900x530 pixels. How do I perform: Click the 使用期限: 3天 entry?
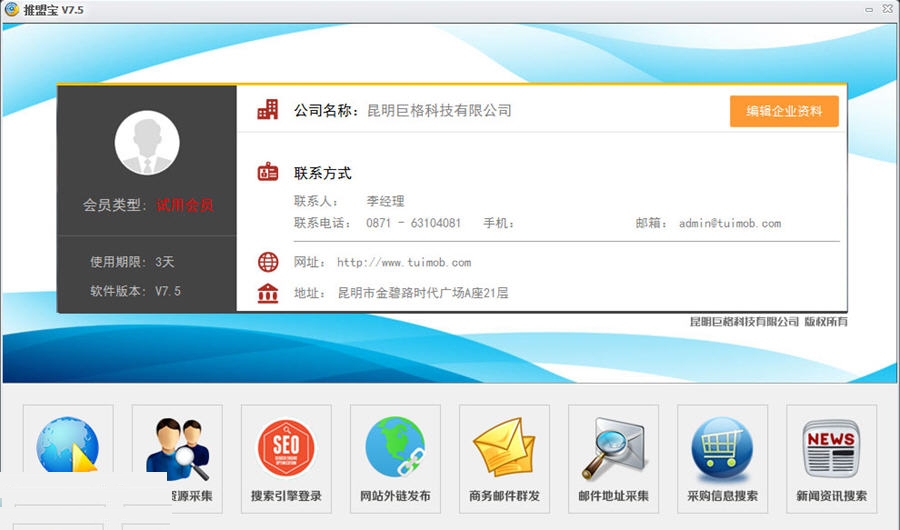point(132,262)
